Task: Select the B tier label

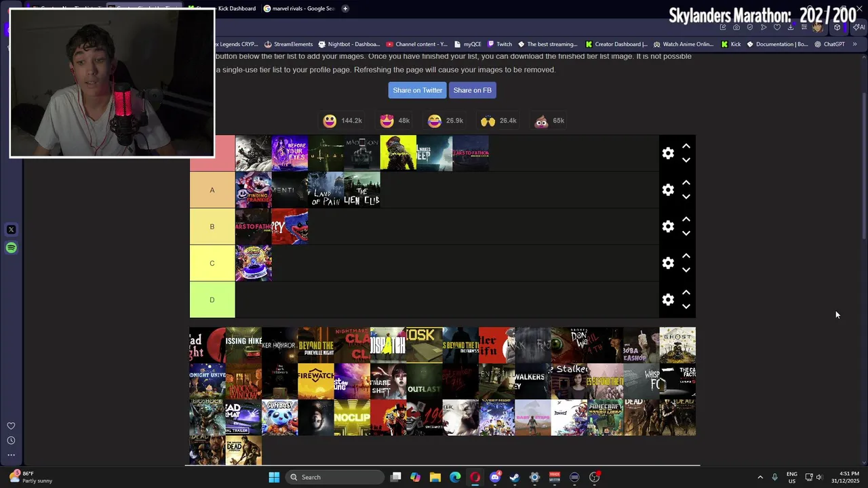Action: pyautogui.click(x=212, y=226)
